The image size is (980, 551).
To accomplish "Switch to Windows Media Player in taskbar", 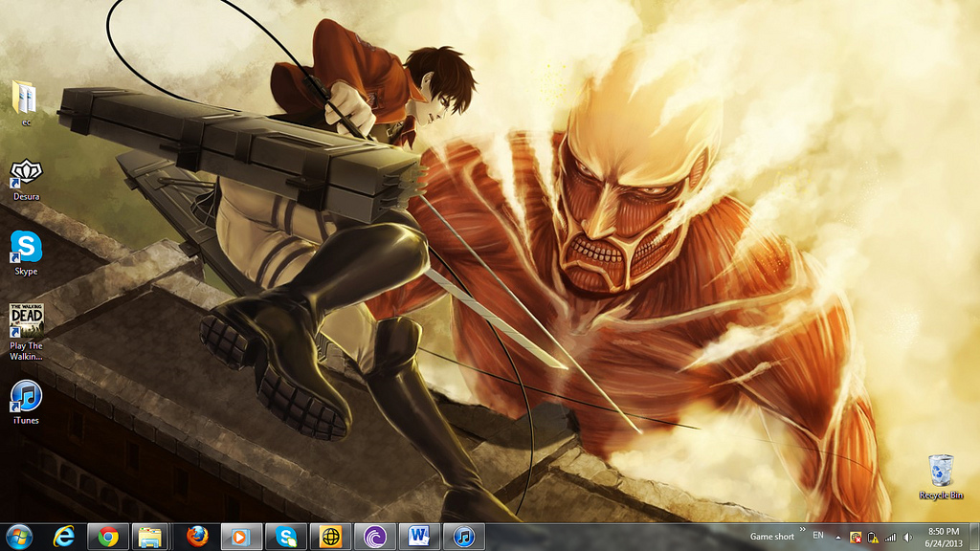I will pos(240,537).
